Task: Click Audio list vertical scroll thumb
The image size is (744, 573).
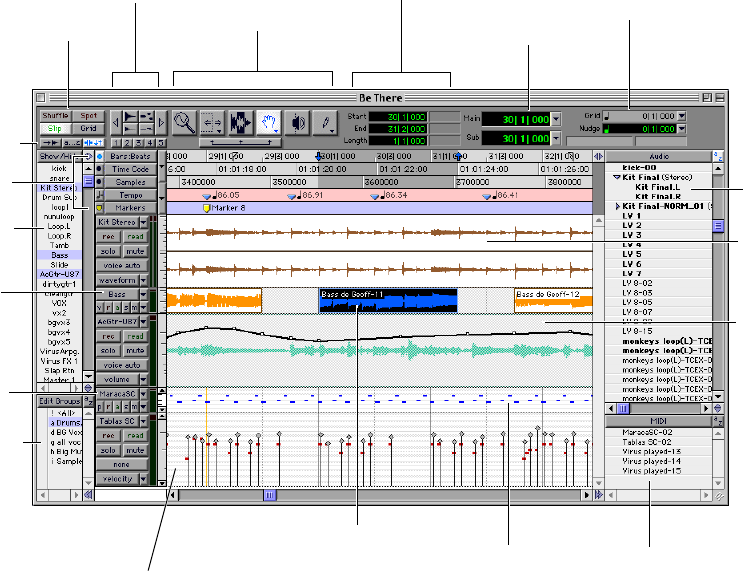Action: pos(718,226)
